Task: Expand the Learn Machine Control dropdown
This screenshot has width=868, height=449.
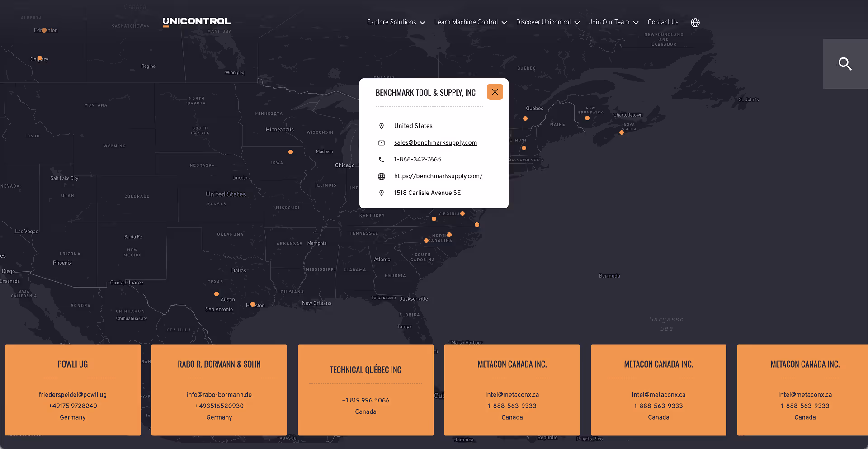Action: tap(470, 22)
